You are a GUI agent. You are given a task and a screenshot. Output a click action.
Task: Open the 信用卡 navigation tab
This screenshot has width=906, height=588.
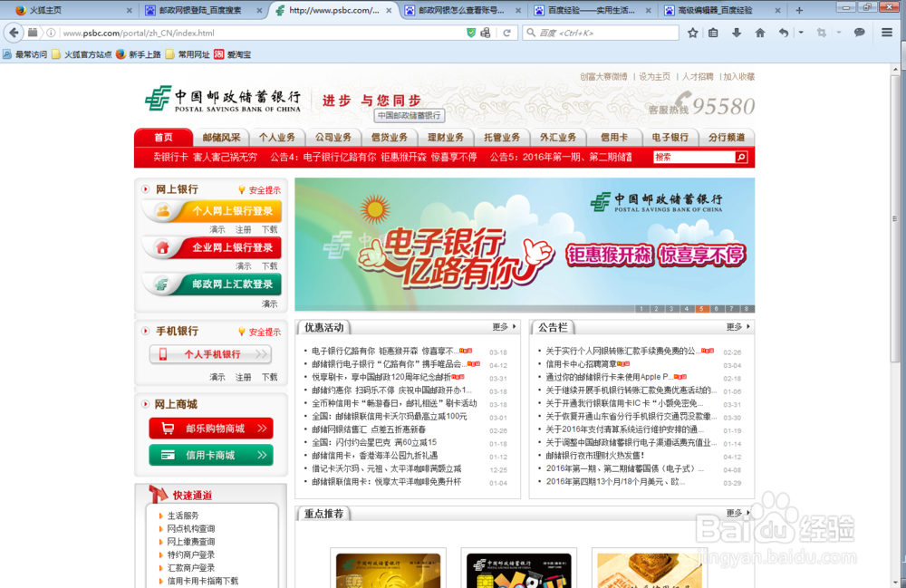tap(614, 138)
